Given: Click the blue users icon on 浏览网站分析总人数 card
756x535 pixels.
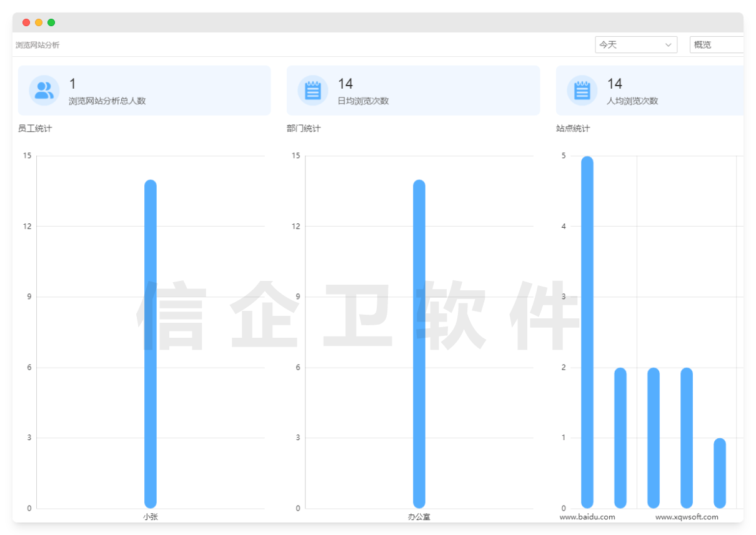Looking at the screenshot, I should 43,90.
